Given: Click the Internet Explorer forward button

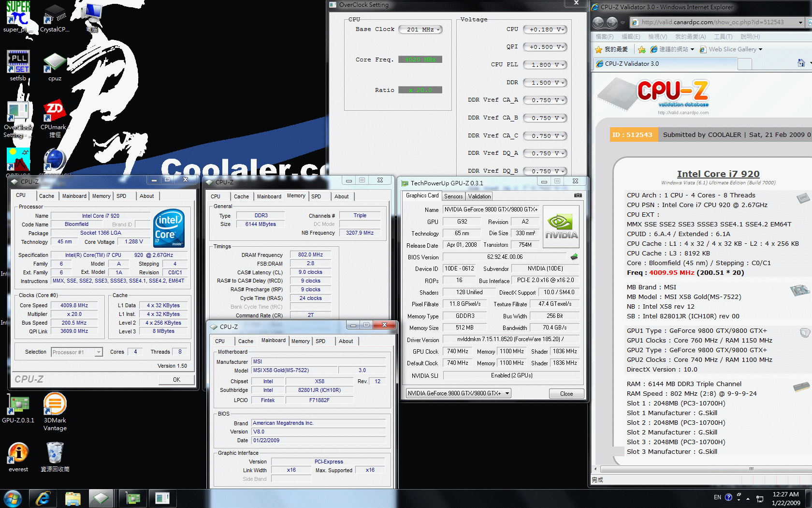Looking at the screenshot, I should 612,22.
